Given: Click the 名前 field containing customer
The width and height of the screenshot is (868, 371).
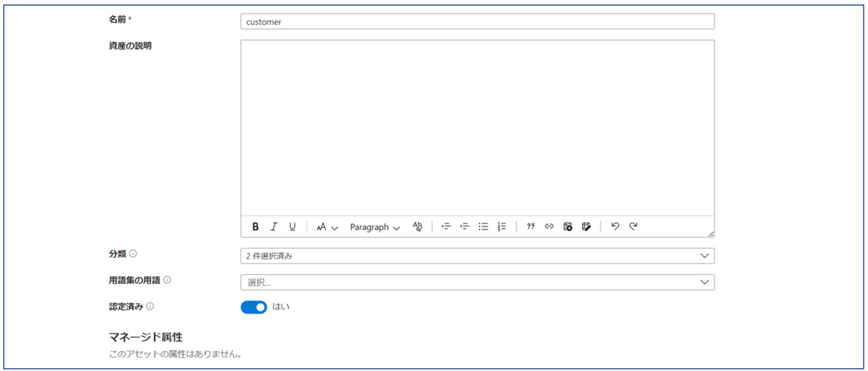Looking at the screenshot, I should [x=477, y=21].
